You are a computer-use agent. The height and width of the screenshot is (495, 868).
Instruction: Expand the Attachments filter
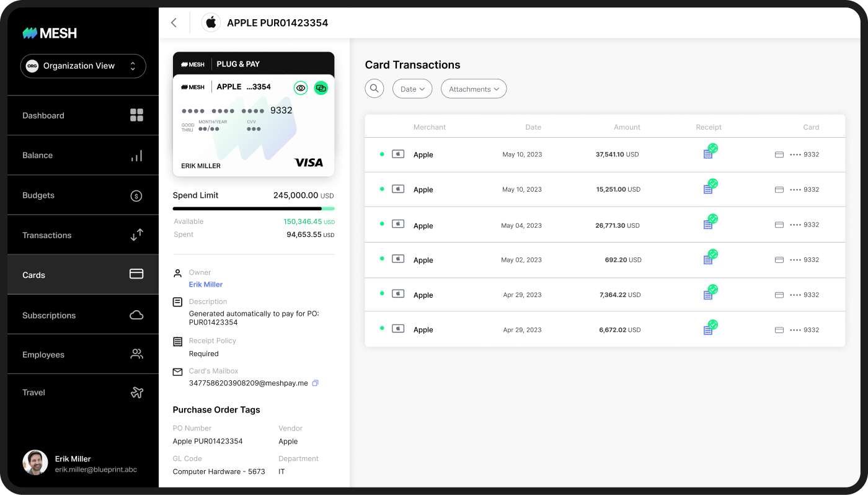(473, 88)
